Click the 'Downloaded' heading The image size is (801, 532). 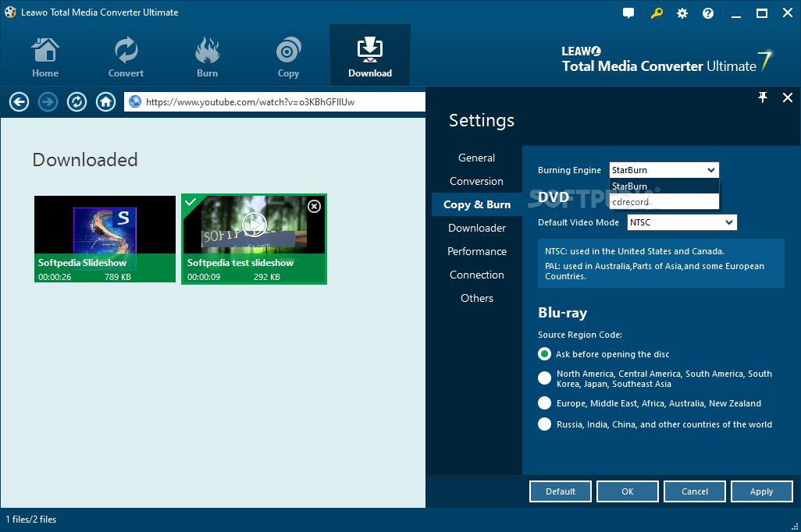click(85, 160)
